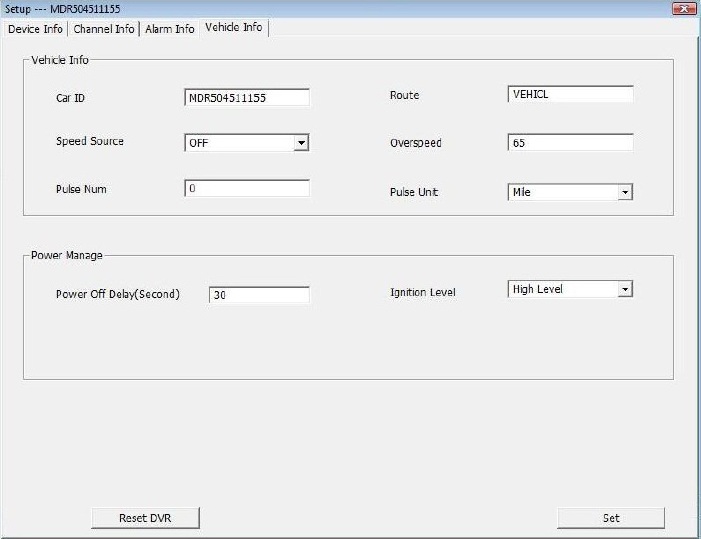Viewport: 701px width, 539px height.
Task: Expand the Pulse Unit dropdown
Action: [x=570, y=192]
